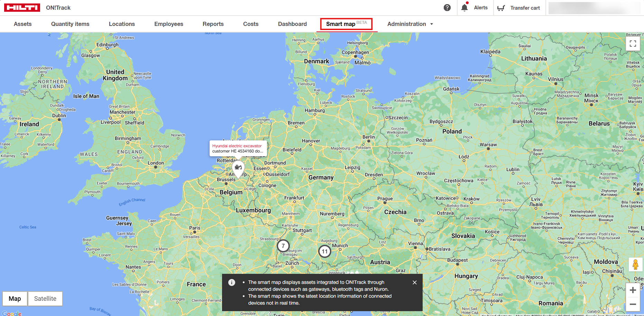Expand the cluster marker showing 7
Image resolution: width=644 pixels, height=316 pixels.
[x=283, y=246]
